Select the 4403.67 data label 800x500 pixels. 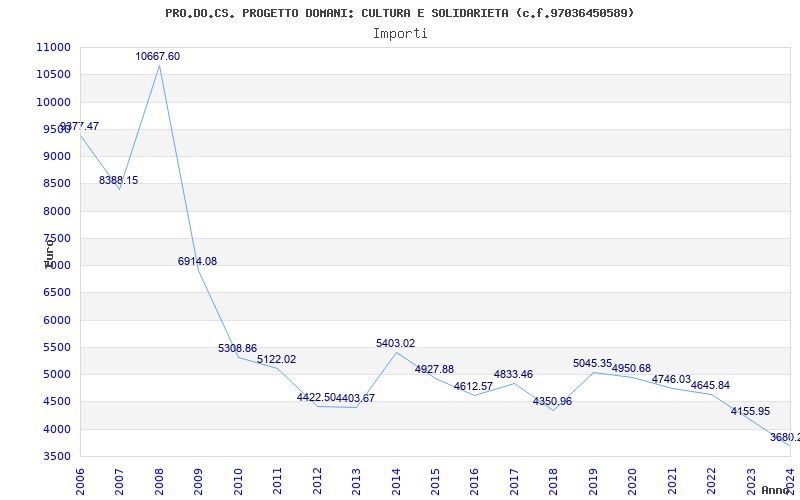355,398
